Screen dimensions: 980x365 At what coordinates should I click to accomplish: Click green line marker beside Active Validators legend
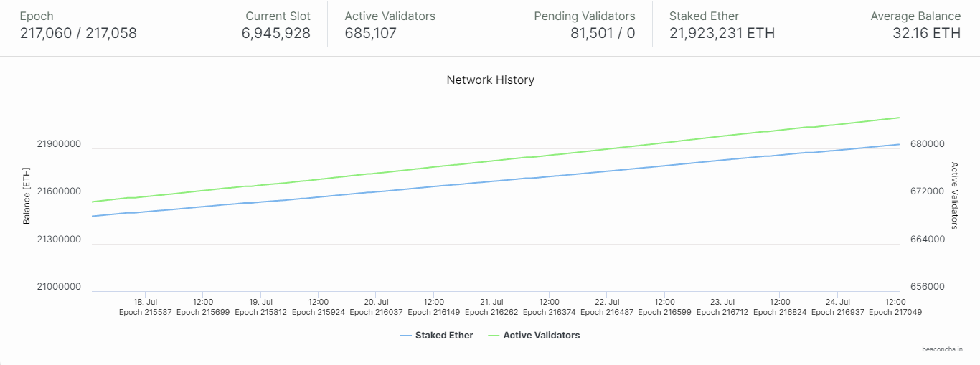tap(493, 336)
